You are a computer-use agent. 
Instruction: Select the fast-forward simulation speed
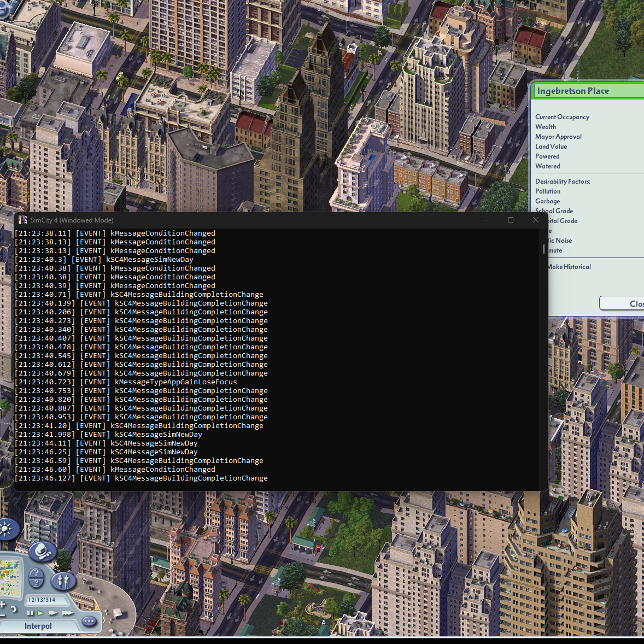coord(52,613)
